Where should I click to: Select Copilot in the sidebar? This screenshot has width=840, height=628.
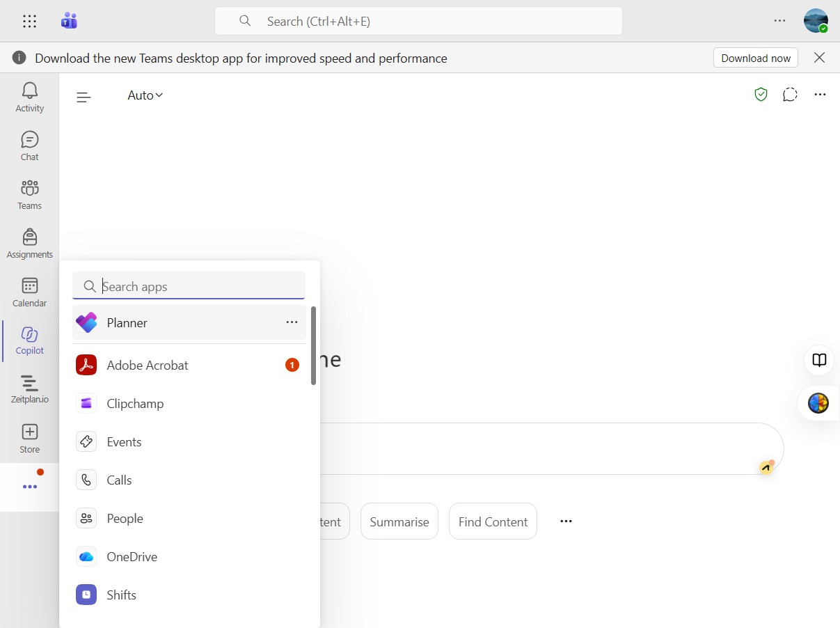tap(29, 340)
